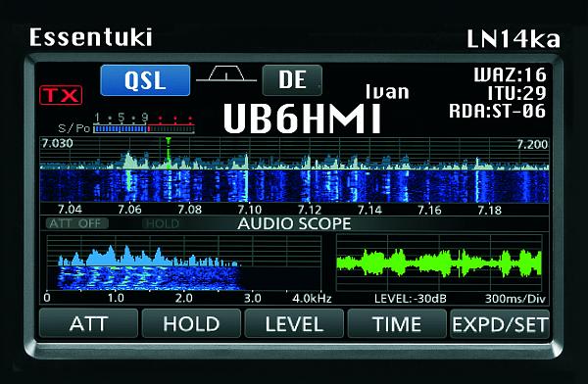Image resolution: width=588 pixels, height=384 pixels.
Task: Click the WAZ:16 label
Action: (510, 74)
